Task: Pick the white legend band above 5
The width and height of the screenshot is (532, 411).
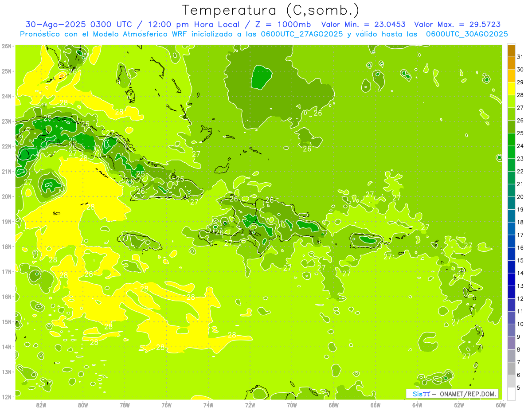Action: 511,394
